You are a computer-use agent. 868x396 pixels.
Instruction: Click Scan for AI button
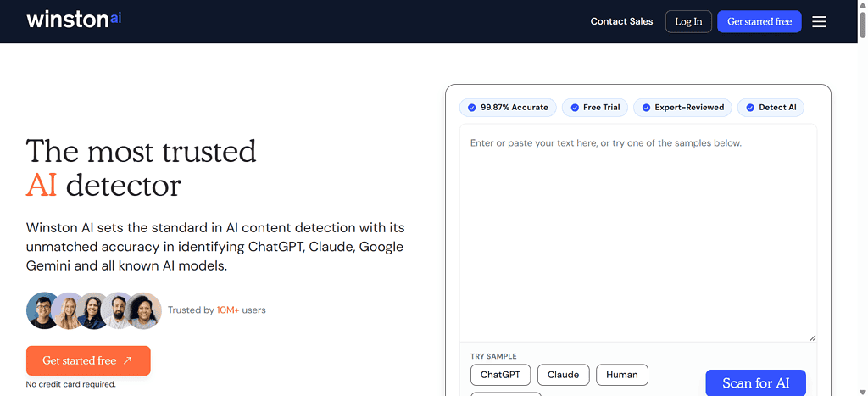pyautogui.click(x=755, y=383)
